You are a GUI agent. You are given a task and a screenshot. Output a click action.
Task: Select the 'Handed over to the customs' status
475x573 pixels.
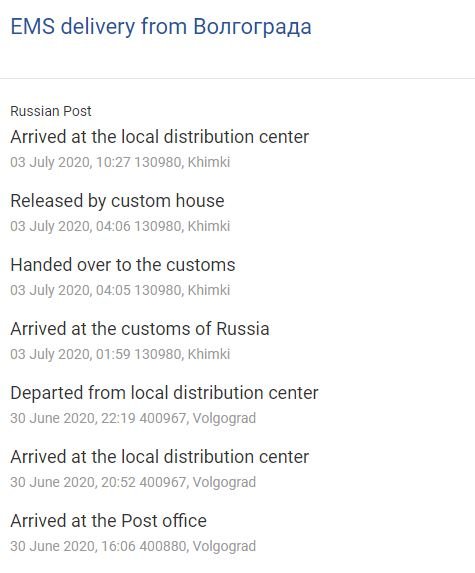pyautogui.click(x=123, y=265)
